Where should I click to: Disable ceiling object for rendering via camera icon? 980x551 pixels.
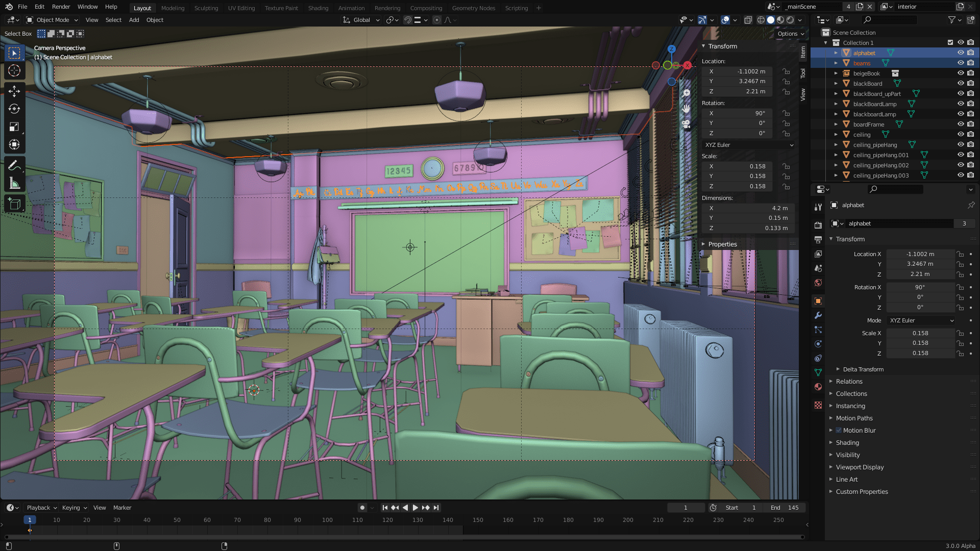pos(970,134)
